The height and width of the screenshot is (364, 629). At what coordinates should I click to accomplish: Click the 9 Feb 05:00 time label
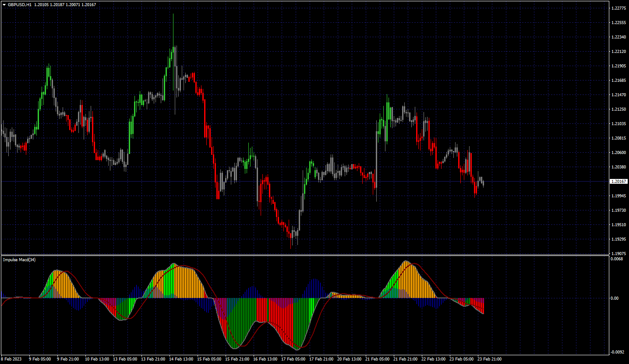40,359
